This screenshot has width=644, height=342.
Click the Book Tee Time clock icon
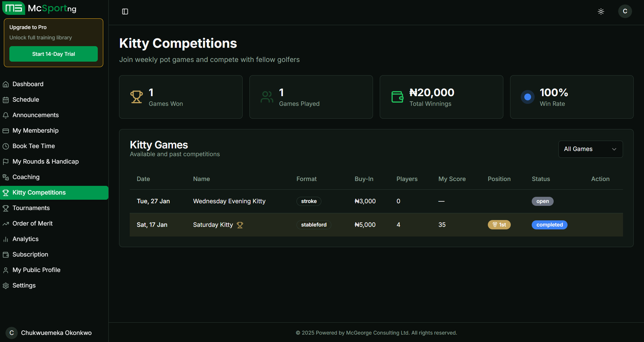point(6,146)
